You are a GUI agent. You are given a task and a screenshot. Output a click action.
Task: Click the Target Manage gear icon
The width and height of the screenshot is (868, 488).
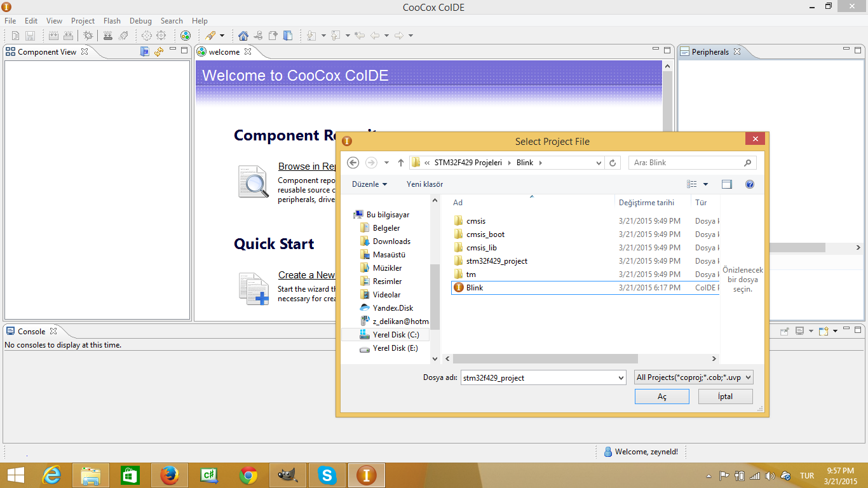coord(147,36)
